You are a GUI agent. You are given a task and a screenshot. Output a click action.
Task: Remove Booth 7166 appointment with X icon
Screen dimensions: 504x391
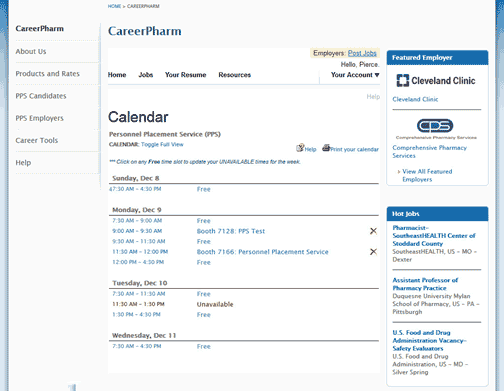pyautogui.click(x=373, y=252)
